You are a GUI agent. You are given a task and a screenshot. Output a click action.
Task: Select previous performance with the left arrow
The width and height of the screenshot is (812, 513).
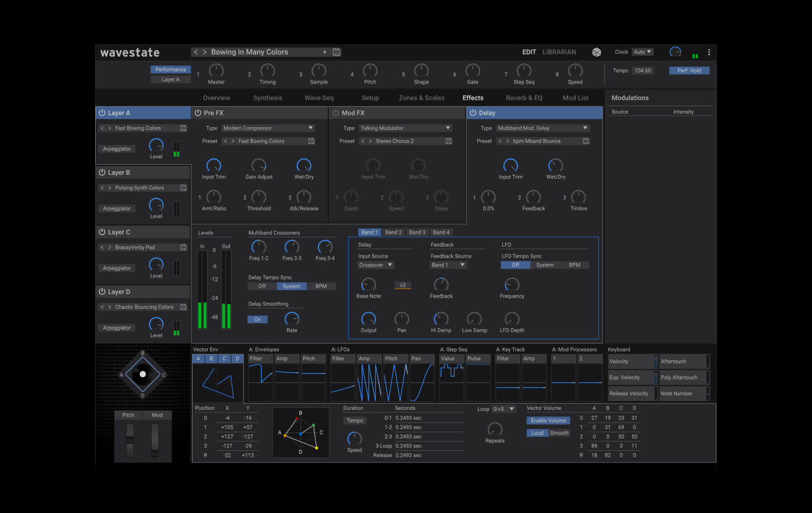pyautogui.click(x=195, y=52)
